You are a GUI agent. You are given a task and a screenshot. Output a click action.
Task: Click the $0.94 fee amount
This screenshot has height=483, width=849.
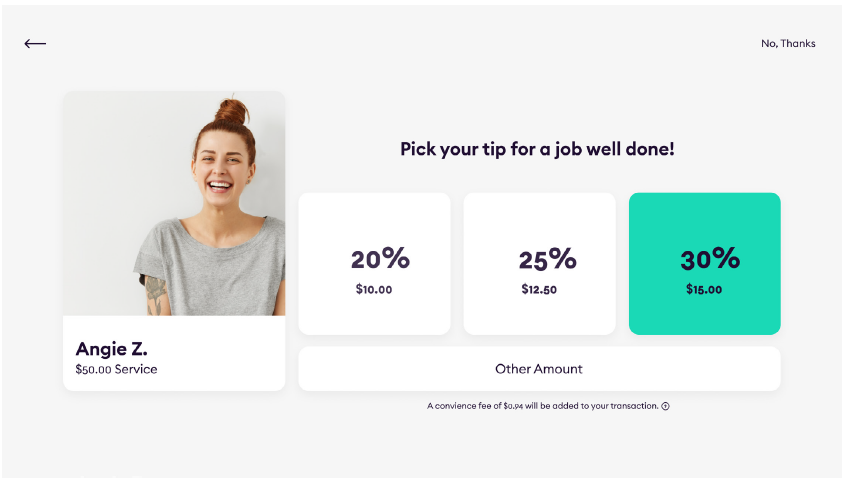click(514, 406)
